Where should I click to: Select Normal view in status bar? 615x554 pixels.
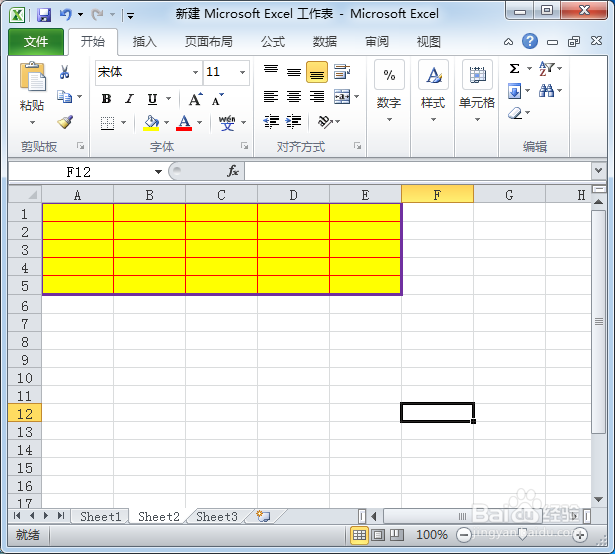(x=359, y=535)
